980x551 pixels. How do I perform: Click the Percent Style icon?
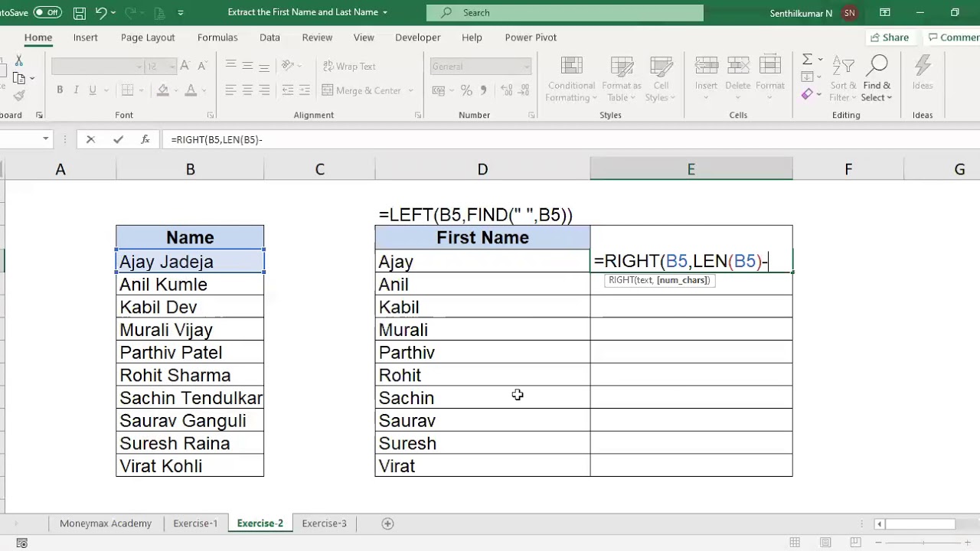466,90
